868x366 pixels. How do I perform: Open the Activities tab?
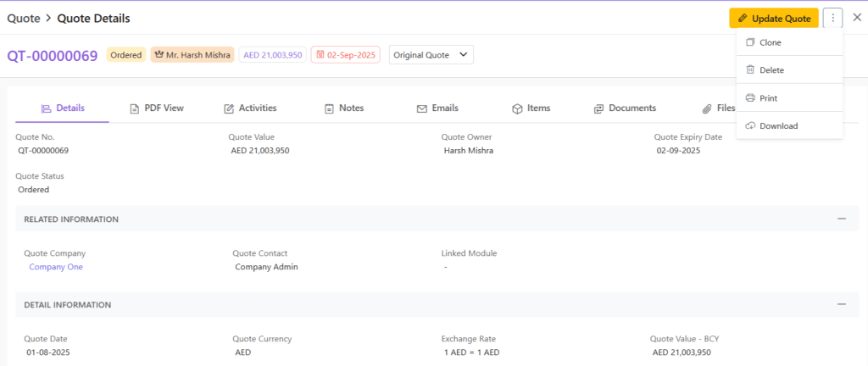250,108
